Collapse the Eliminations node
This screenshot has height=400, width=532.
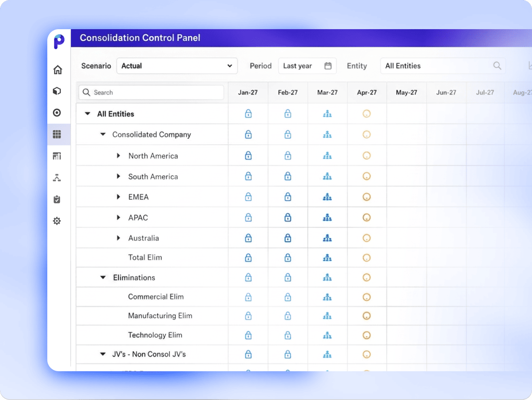pyautogui.click(x=103, y=277)
